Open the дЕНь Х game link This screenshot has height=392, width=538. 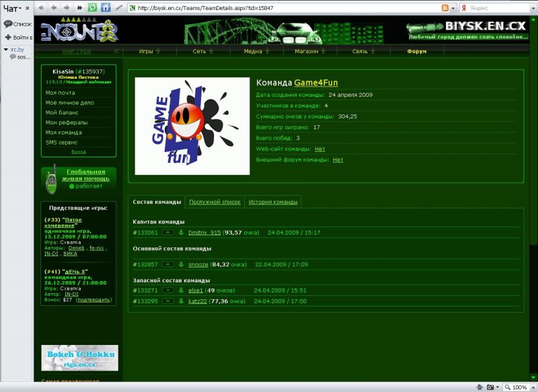(75, 272)
